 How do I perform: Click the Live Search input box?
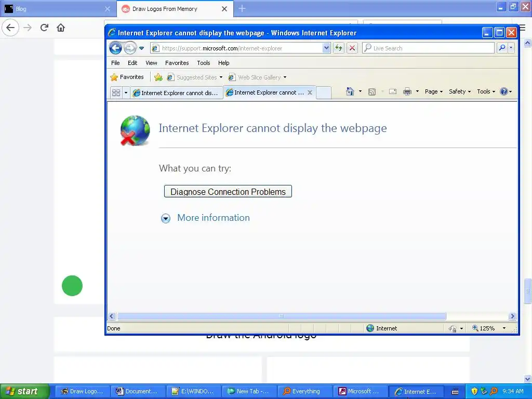(428, 48)
